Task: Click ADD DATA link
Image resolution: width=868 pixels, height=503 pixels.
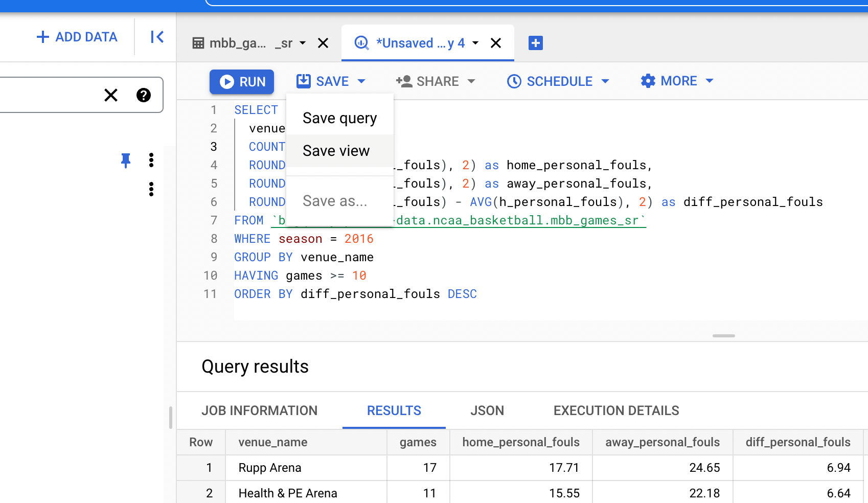Action: pos(77,37)
